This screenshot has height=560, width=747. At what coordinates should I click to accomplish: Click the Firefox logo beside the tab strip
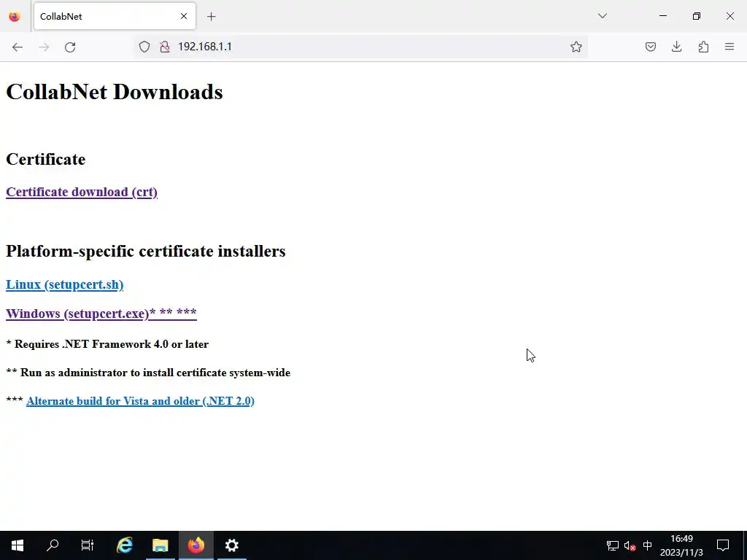[x=15, y=17]
